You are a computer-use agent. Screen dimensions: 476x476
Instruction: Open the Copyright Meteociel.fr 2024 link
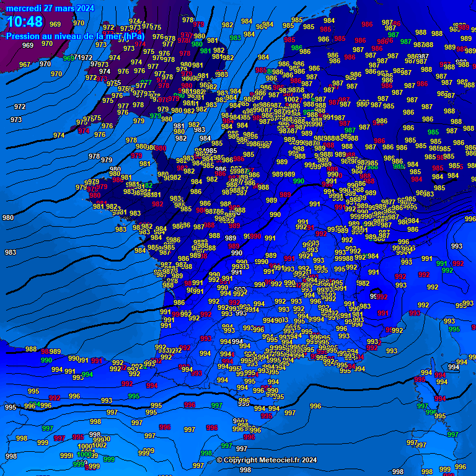(x=267, y=460)
